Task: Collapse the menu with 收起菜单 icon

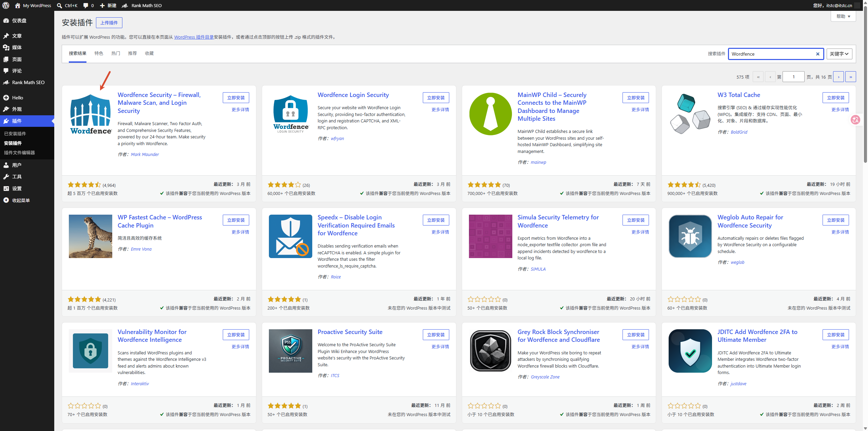Action: point(6,200)
